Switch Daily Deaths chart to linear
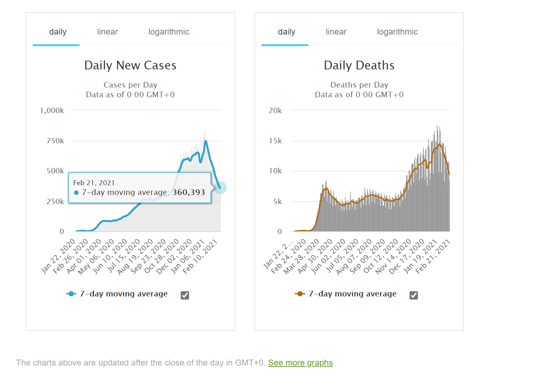 point(336,32)
